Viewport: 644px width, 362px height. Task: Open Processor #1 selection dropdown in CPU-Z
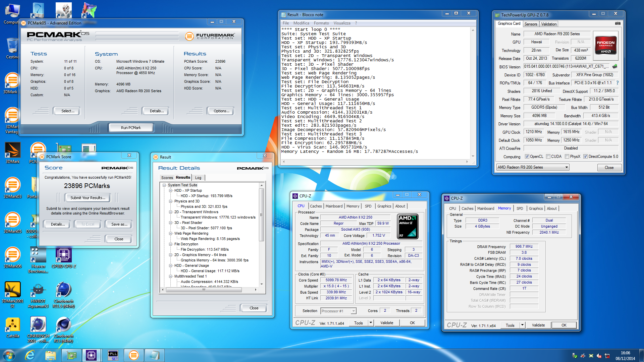tap(338, 311)
